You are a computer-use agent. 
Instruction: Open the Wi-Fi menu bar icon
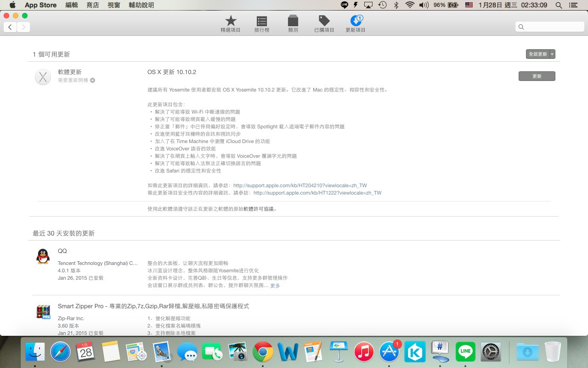410,5
